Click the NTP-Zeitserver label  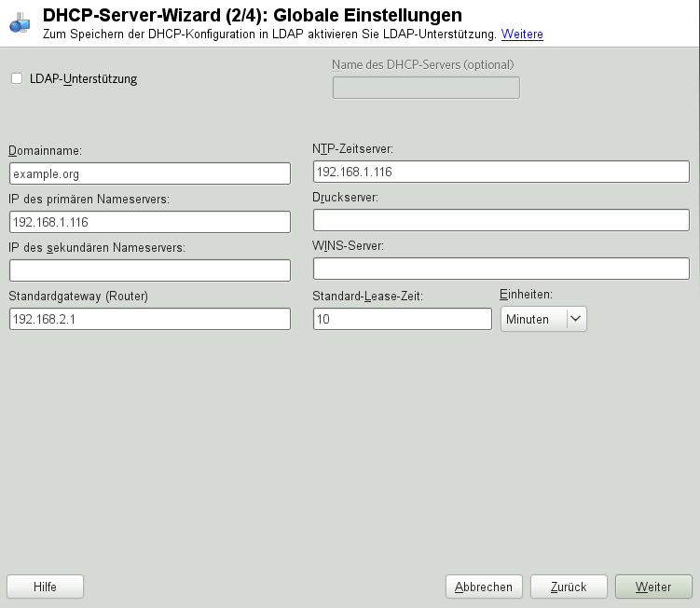(x=352, y=149)
